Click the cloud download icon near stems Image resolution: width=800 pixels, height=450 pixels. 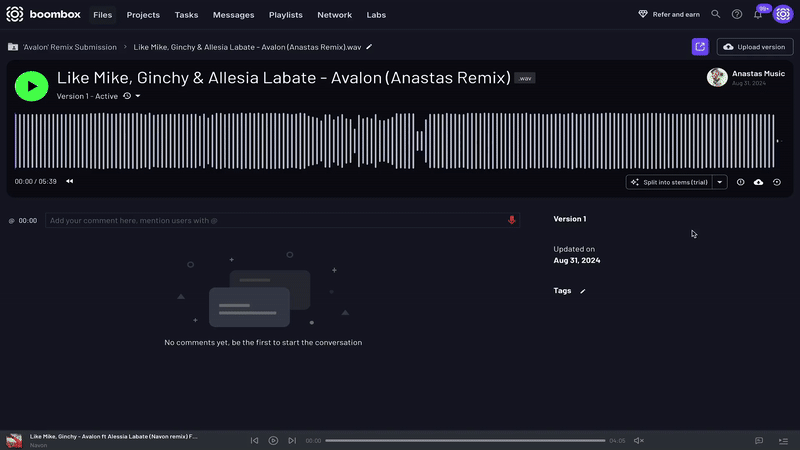click(758, 182)
